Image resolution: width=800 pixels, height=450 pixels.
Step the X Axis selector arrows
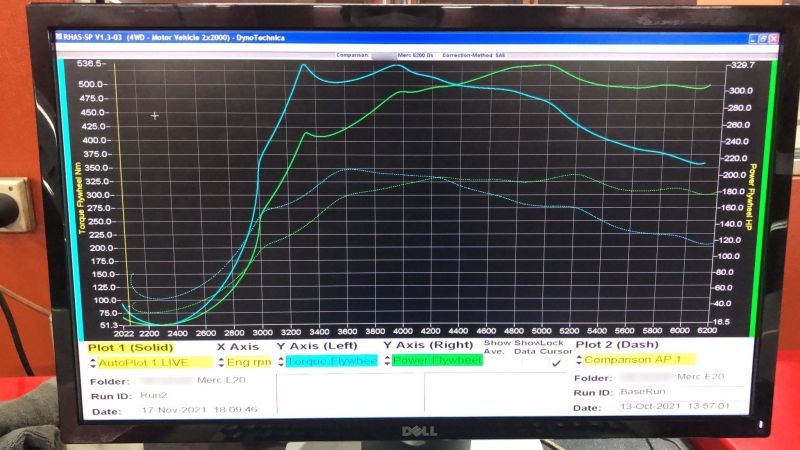click(221, 362)
